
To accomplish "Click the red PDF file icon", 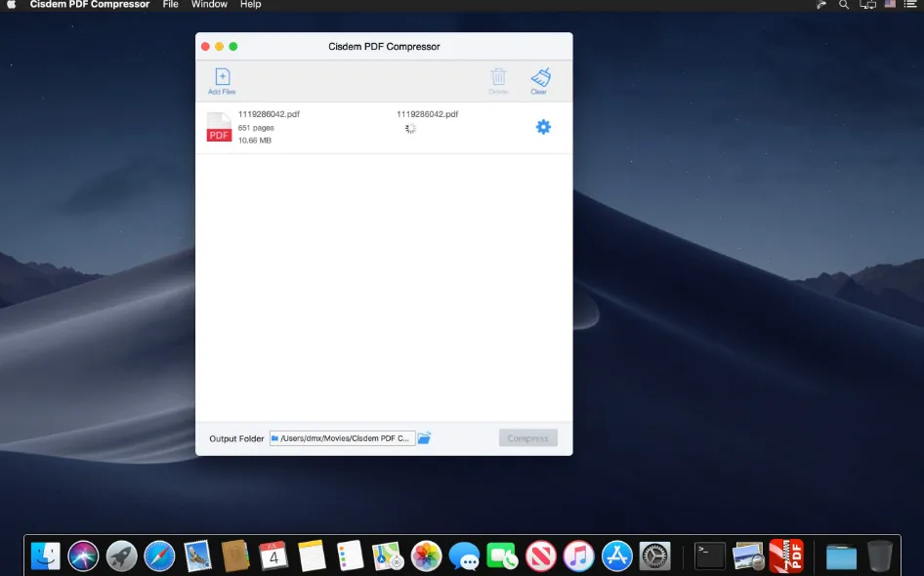I will [x=219, y=127].
